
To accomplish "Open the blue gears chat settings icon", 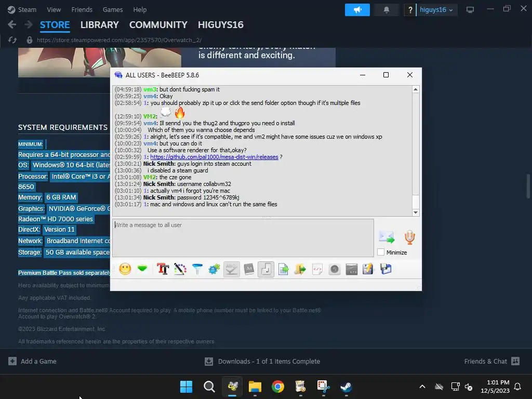I will click(x=214, y=269).
